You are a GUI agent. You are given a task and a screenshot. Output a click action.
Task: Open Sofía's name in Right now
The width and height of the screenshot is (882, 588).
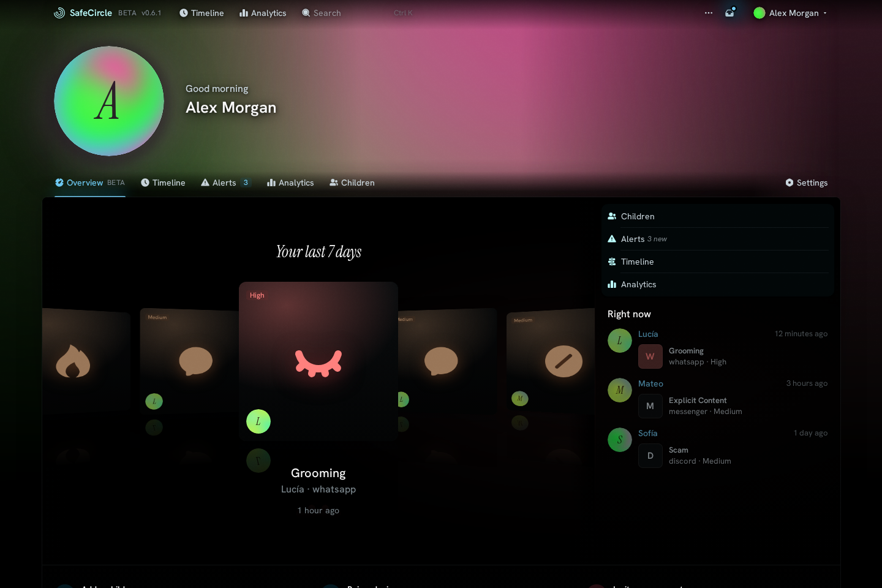648,433
